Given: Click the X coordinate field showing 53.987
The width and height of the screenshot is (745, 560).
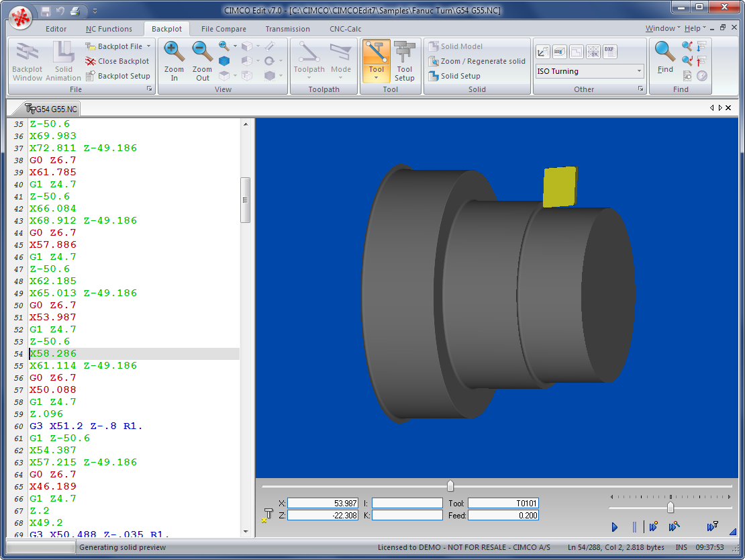Looking at the screenshot, I should click(x=323, y=504).
